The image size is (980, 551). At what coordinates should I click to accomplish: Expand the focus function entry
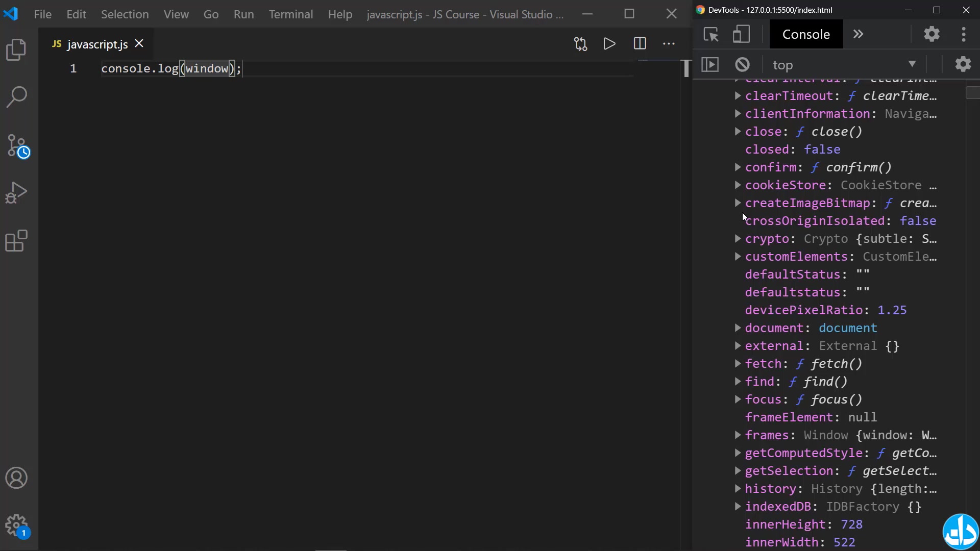(738, 399)
